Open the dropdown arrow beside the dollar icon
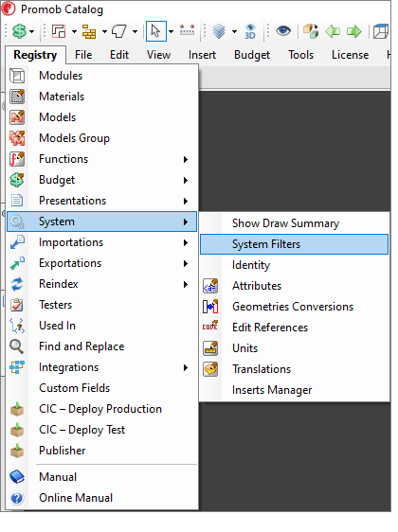Image resolution: width=398 pixels, height=532 pixels. [32, 32]
